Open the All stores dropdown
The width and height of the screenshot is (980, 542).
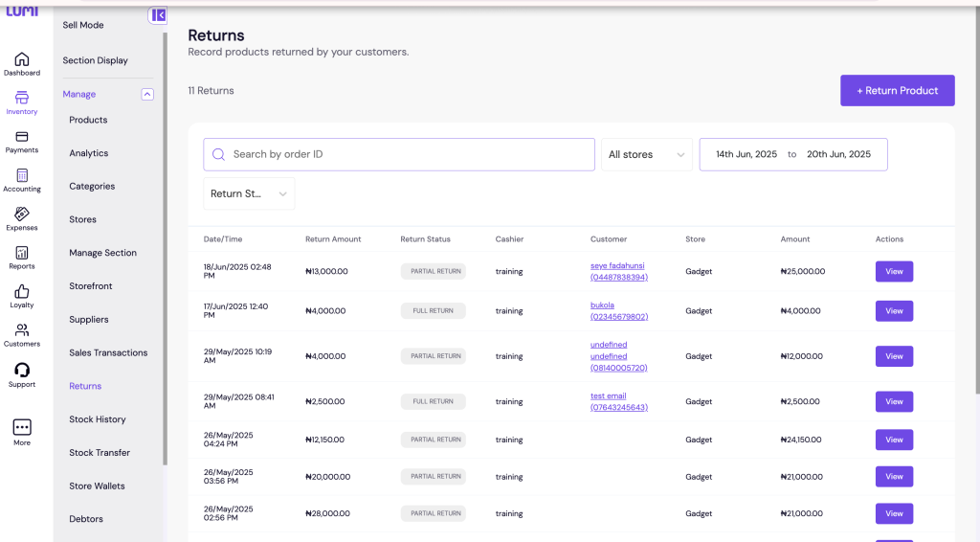[646, 154]
